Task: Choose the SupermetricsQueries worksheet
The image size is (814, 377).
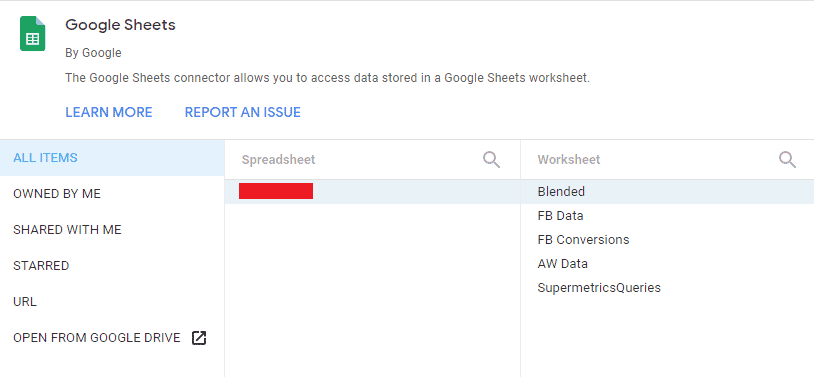Action: click(x=668, y=287)
